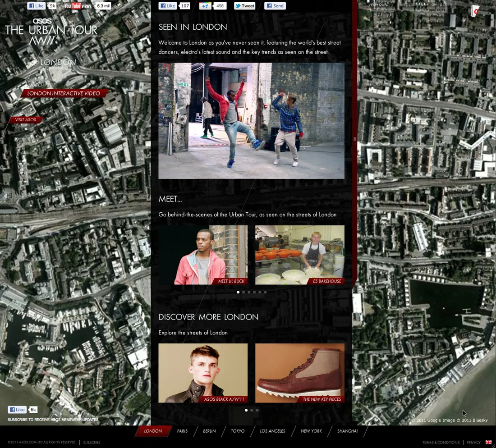Click the Visit ASOS button
This screenshot has height=448, width=496.
(x=26, y=119)
